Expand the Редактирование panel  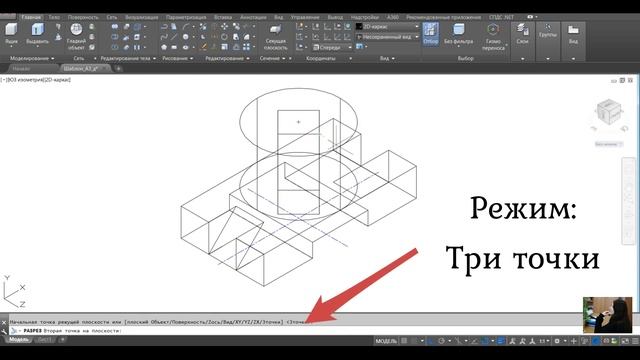[x=227, y=58]
